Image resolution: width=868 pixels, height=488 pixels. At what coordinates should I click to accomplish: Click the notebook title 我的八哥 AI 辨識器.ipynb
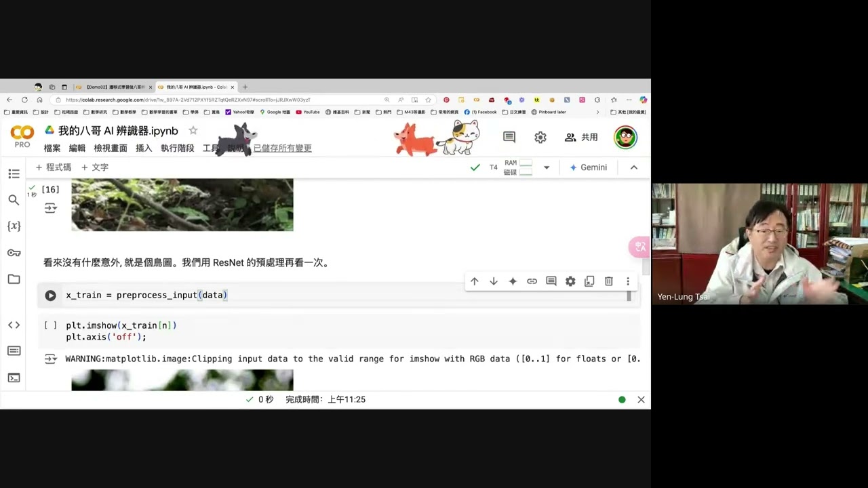[x=118, y=131]
